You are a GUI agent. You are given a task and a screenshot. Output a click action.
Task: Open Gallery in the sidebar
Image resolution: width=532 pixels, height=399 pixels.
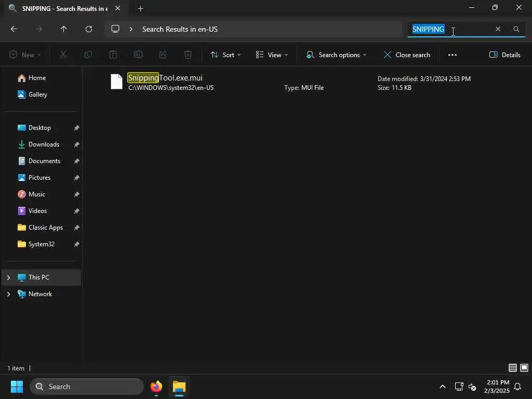click(x=37, y=95)
